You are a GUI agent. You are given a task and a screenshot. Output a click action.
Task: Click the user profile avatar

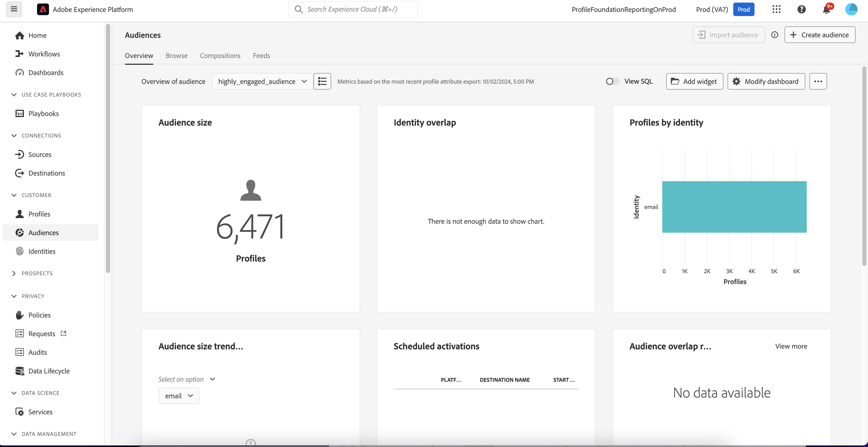(851, 9)
